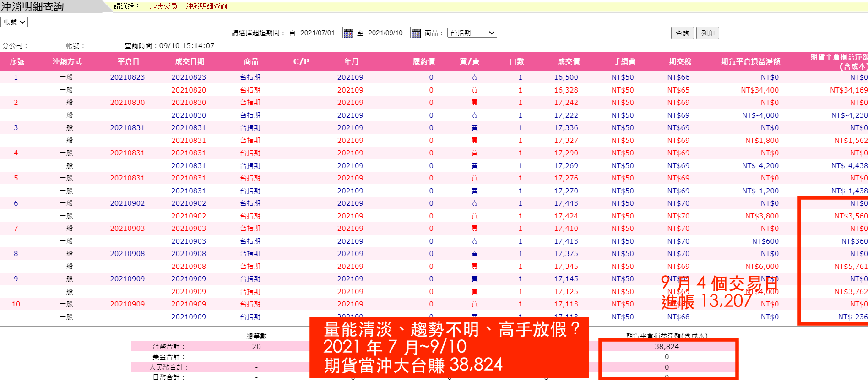Expand the 帳號 account dropdown
Image resolution: width=868 pixels, height=382 pixels.
pos(14,22)
